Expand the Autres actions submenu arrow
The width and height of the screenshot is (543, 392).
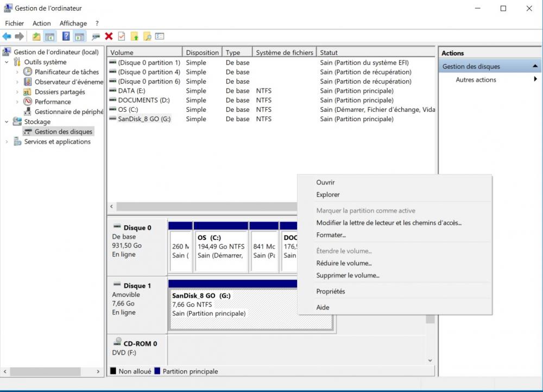click(535, 80)
